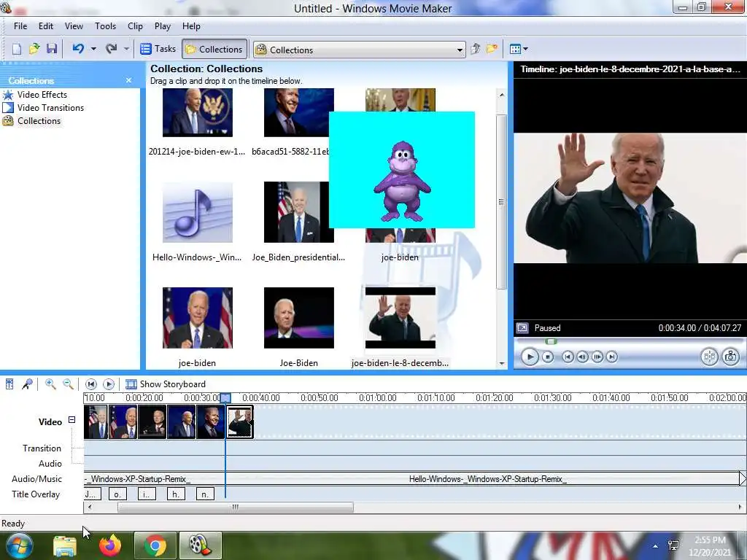
Task: Switch to storyboard with Show Storyboard
Action: (166, 384)
